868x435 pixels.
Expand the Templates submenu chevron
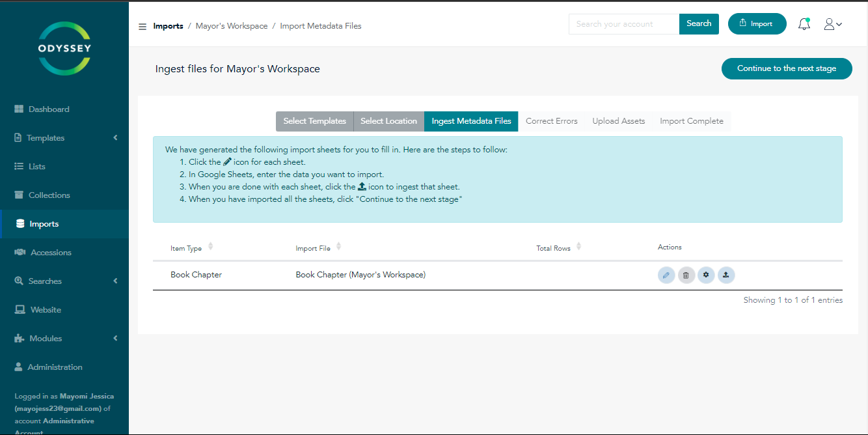tap(115, 138)
